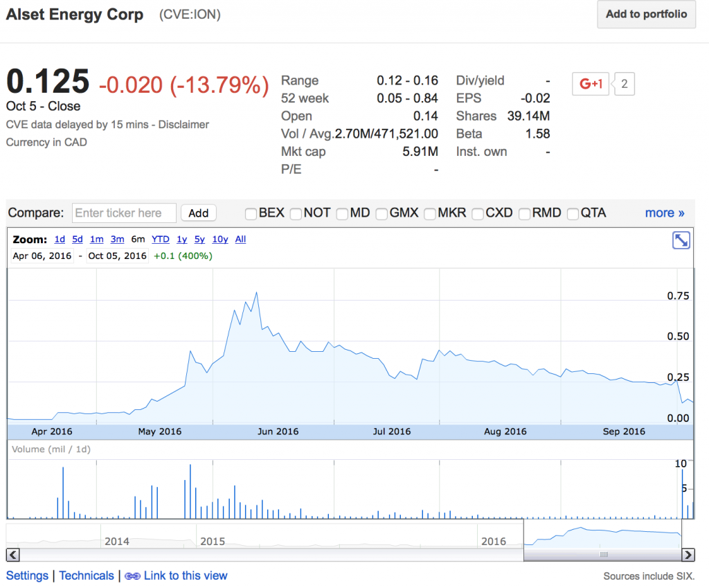
Task: Open the Technicals link
Action: click(87, 576)
